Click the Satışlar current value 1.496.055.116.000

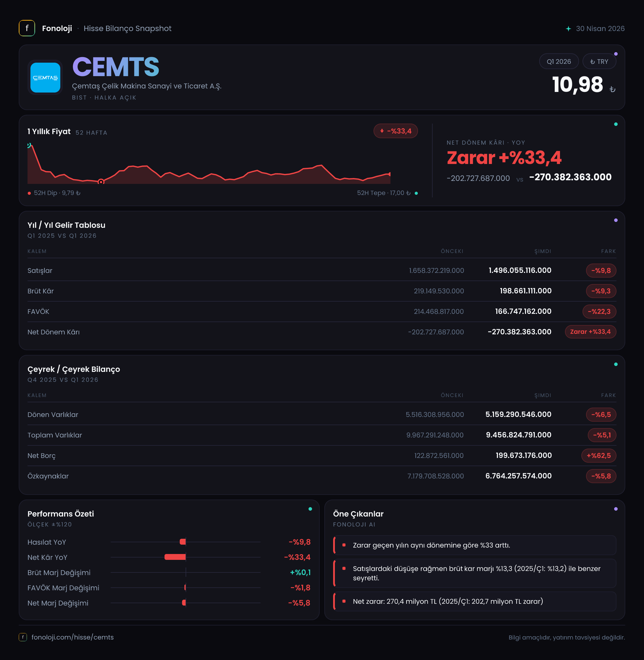[520, 270]
